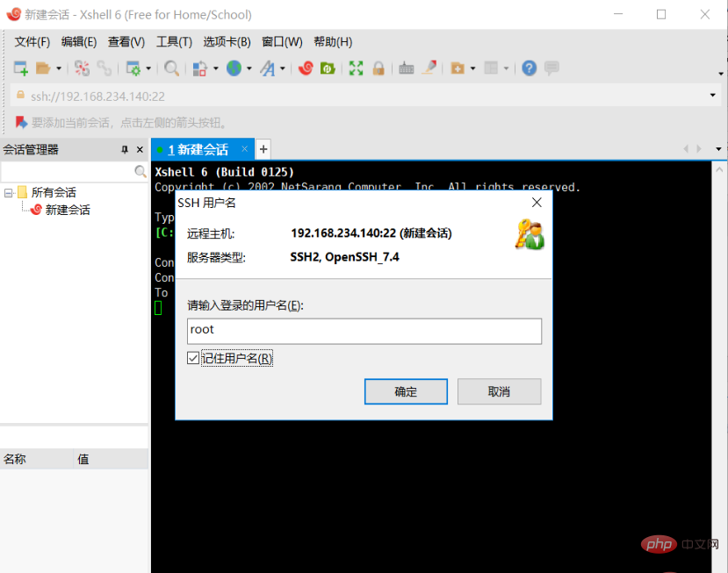The height and width of the screenshot is (573, 728).
Task: Click the layout panes toolbar icon
Action: pyautogui.click(x=491, y=68)
